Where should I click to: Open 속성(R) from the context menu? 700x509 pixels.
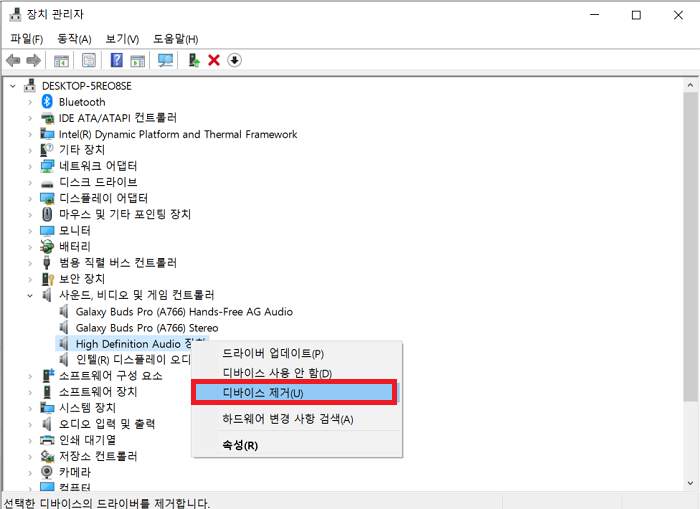point(297,445)
